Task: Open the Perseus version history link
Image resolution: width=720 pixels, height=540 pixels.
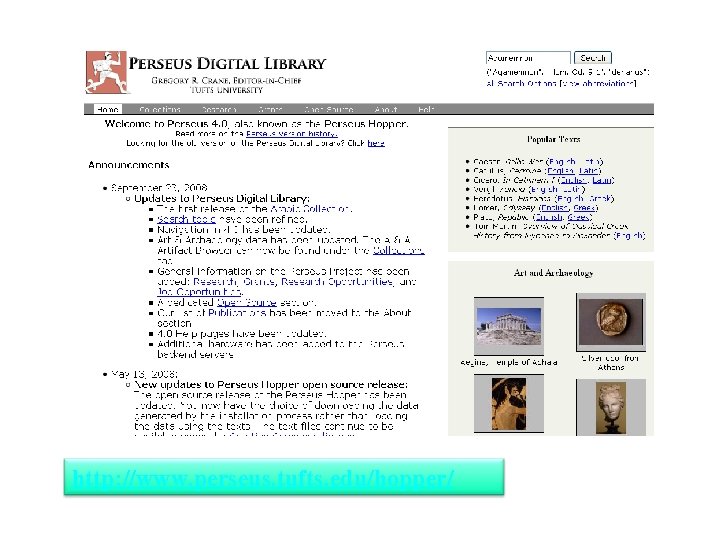Action: [292, 134]
